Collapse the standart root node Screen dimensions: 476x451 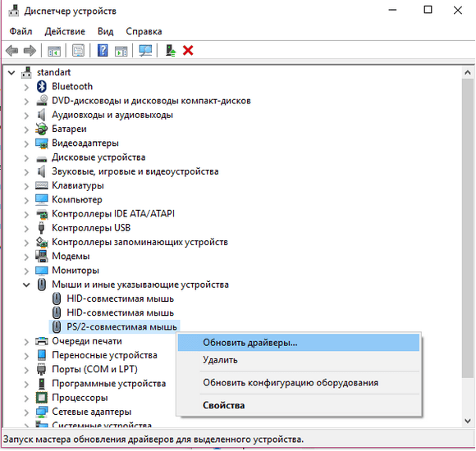point(11,72)
